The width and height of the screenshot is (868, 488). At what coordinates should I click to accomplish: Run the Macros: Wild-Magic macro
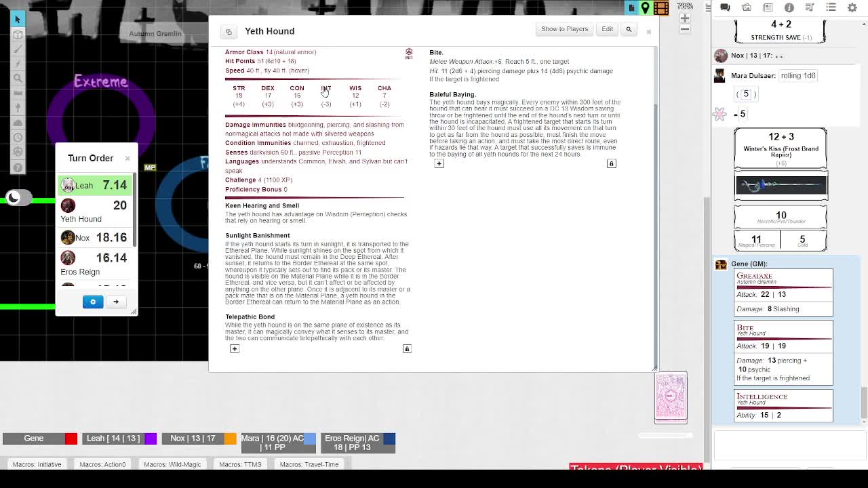coord(172,464)
